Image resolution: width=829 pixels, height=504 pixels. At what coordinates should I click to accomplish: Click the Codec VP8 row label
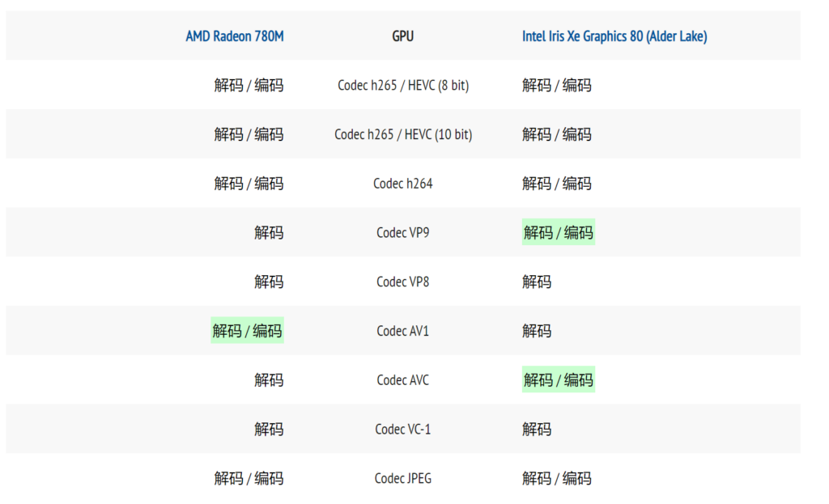[402, 282]
